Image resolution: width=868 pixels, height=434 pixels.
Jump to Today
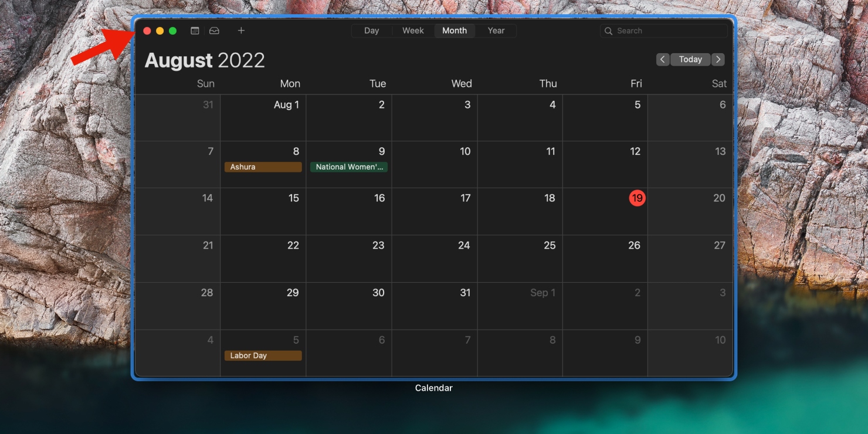click(690, 59)
